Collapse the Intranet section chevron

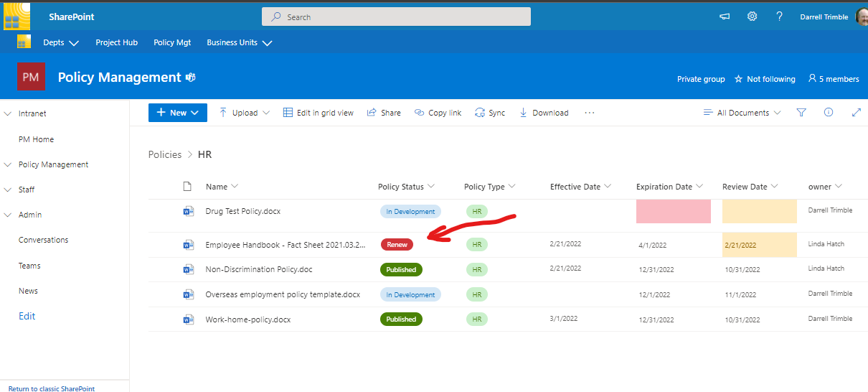tap(8, 113)
